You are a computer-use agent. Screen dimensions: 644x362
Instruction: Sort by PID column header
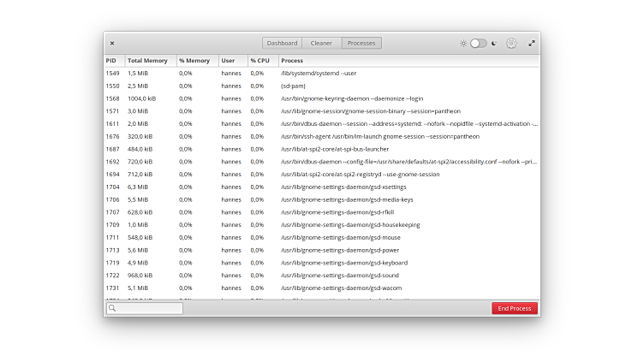coord(112,61)
